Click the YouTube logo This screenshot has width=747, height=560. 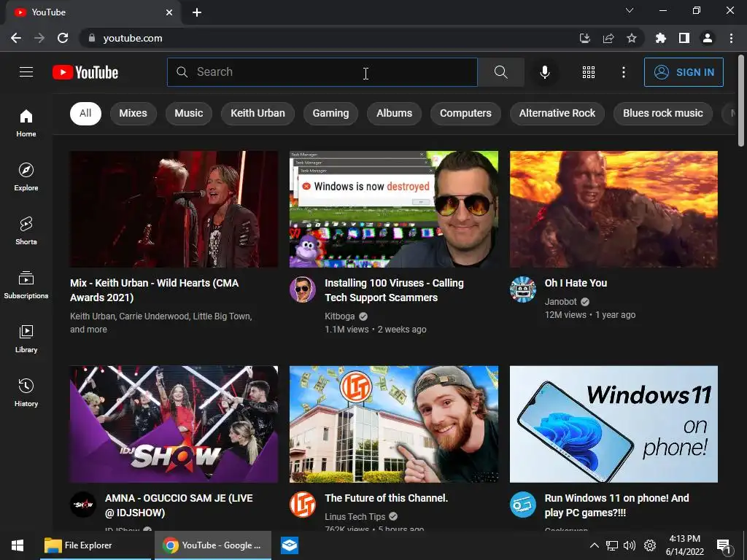pos(85,72)
